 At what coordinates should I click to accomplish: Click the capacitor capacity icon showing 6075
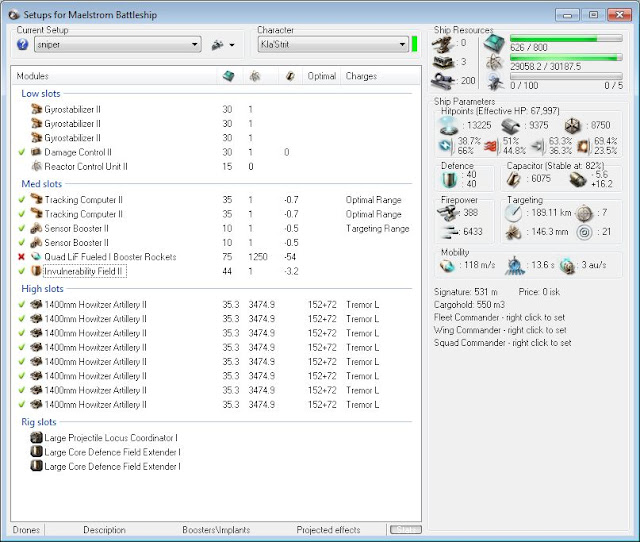513,179
